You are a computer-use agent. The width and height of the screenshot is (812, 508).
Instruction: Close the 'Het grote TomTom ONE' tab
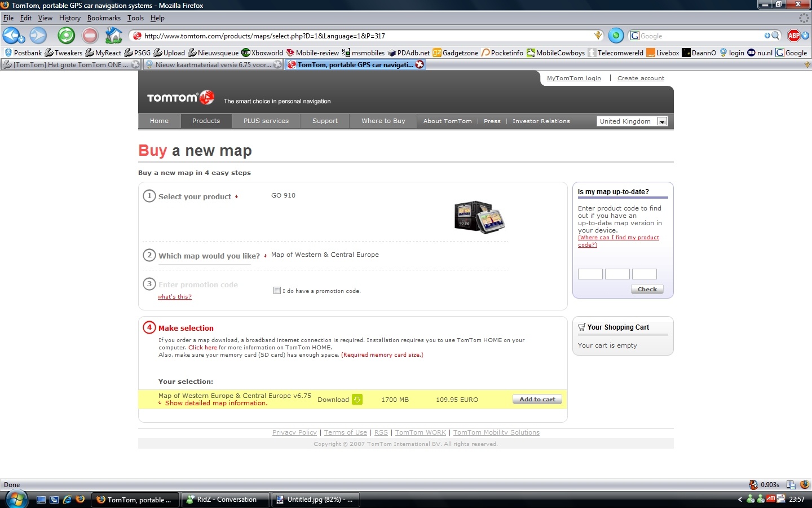point(135,65)
